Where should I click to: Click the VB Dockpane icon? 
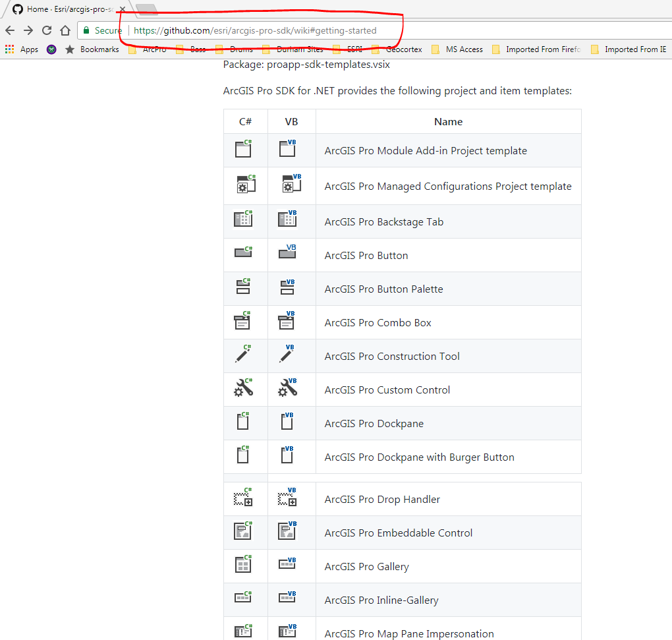(287, 421)
